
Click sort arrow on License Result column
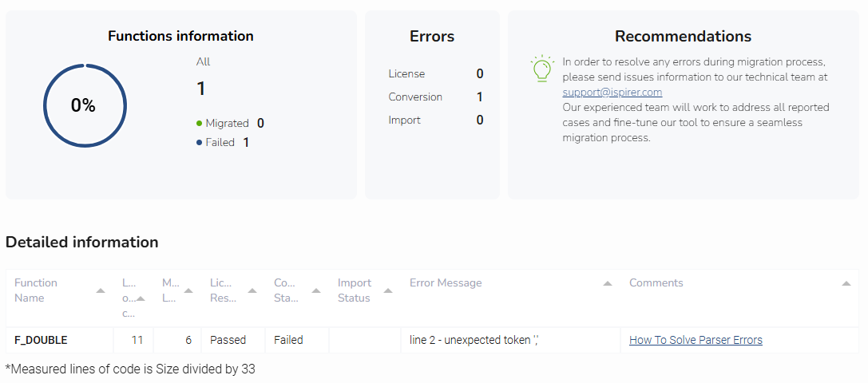pos(252,290)
